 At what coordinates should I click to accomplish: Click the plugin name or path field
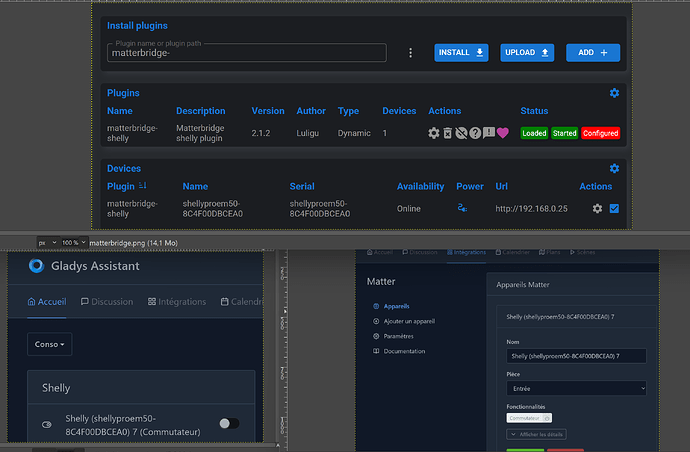pyautogui.click(x=245, y=54)
